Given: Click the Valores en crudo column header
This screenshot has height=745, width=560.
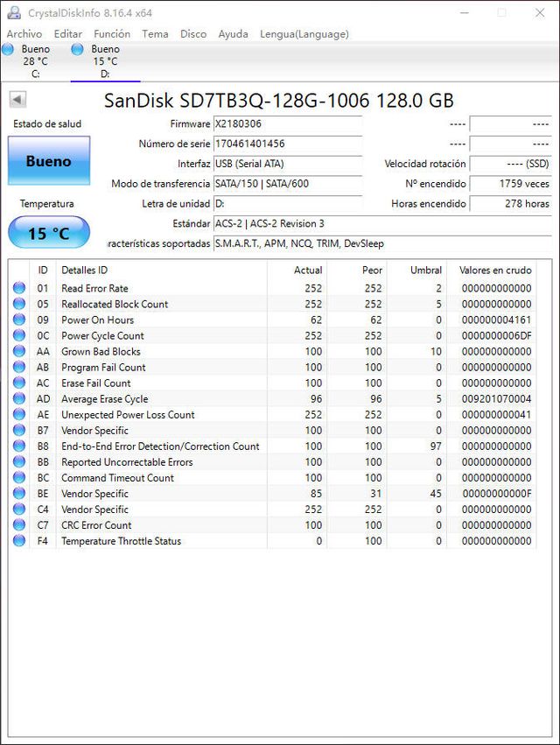Looking at the screenshot, I should [x=494, y=271].
